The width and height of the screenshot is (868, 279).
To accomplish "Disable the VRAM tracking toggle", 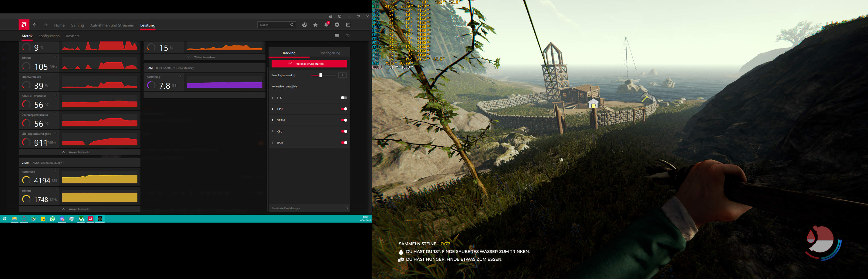I will tap(344, 120).
